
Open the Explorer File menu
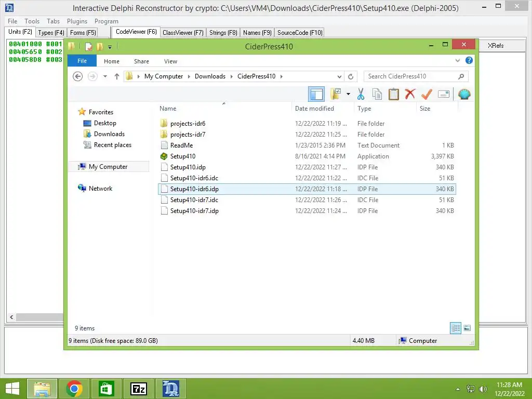[x=82, y=61]
